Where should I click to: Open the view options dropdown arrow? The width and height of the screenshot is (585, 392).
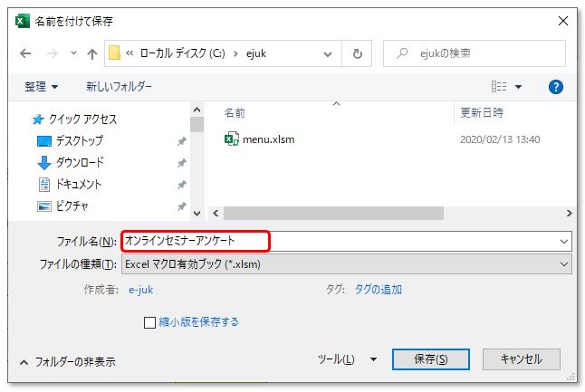518,87
